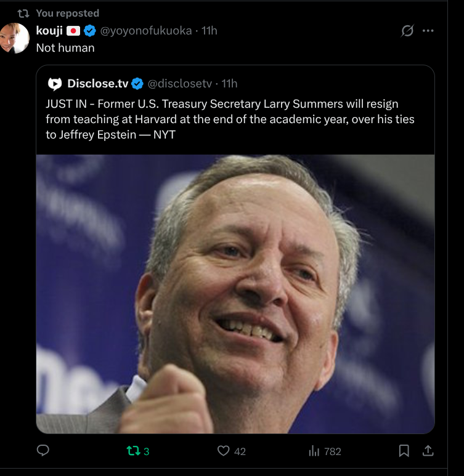Click the Disclose.tv logo avatar
Image resolution: width=464 pixels, height=476 pixels.
(55, 83)
